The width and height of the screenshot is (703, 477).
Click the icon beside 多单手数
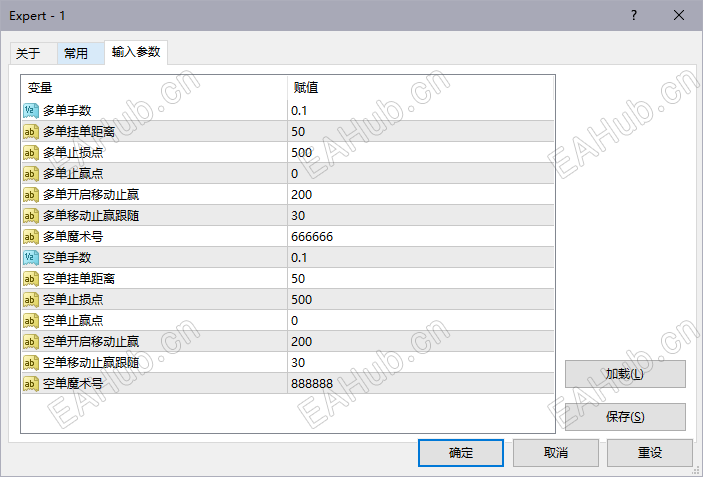click(x=31, y=111)
